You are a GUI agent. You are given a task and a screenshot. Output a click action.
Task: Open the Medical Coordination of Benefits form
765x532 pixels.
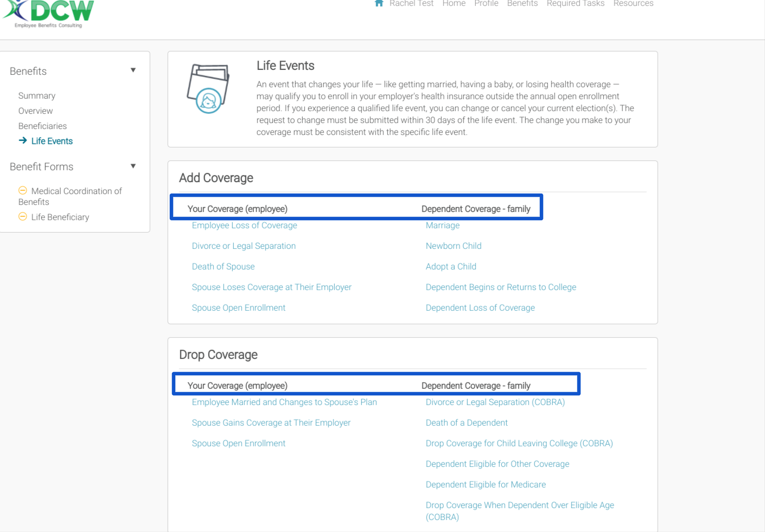pyautogui.click(x=70, y=196)
